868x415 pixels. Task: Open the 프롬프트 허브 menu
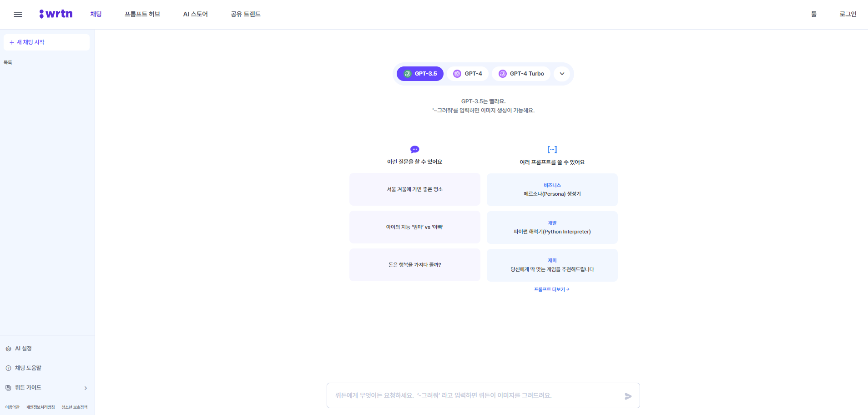tap(142, 14)
